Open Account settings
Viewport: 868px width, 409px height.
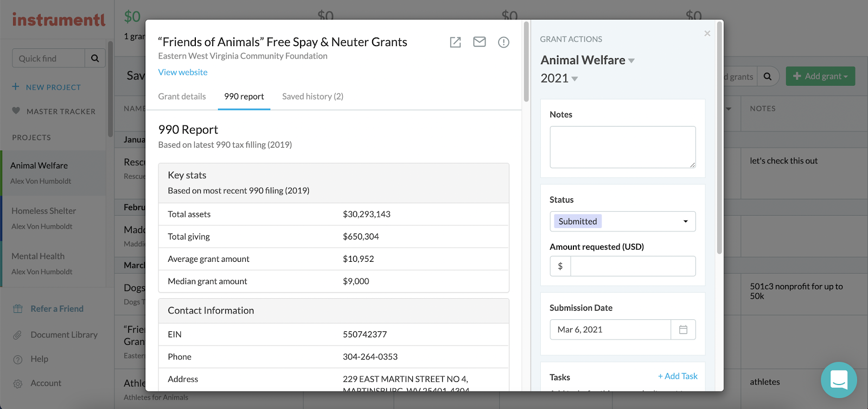[46, 383]
